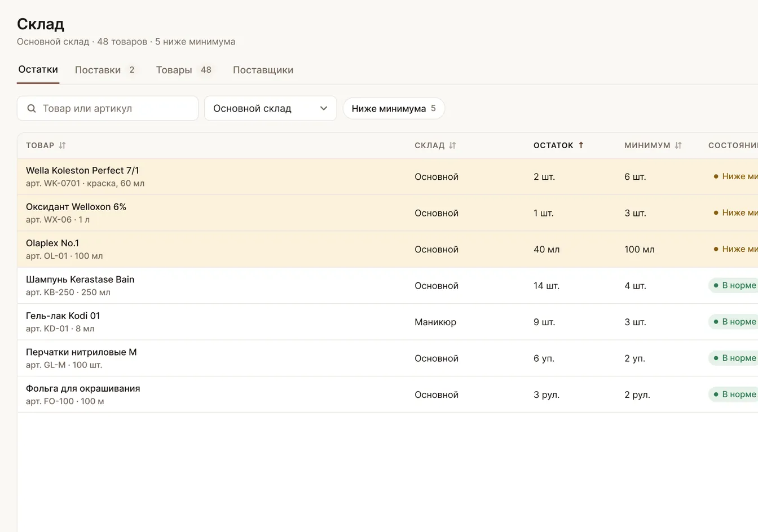Select Оксидант Welloxon 6% product name
758x532 pixels.
tap(76, 207)
